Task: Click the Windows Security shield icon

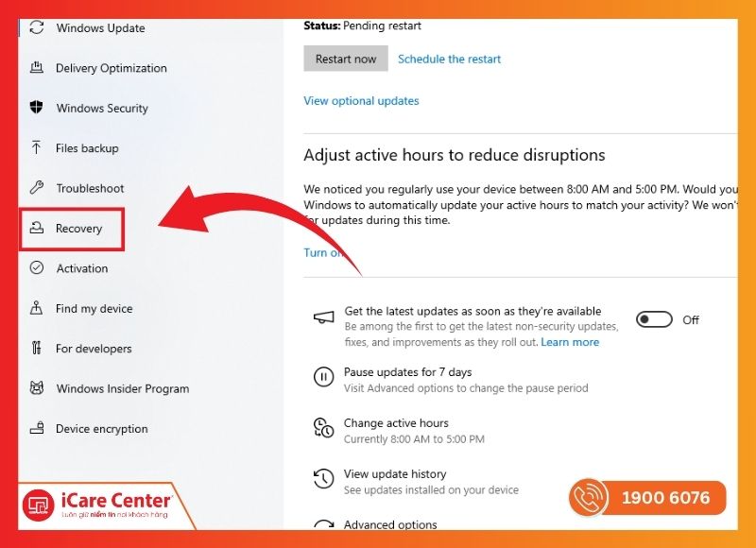Action: [x=37, y=108]
